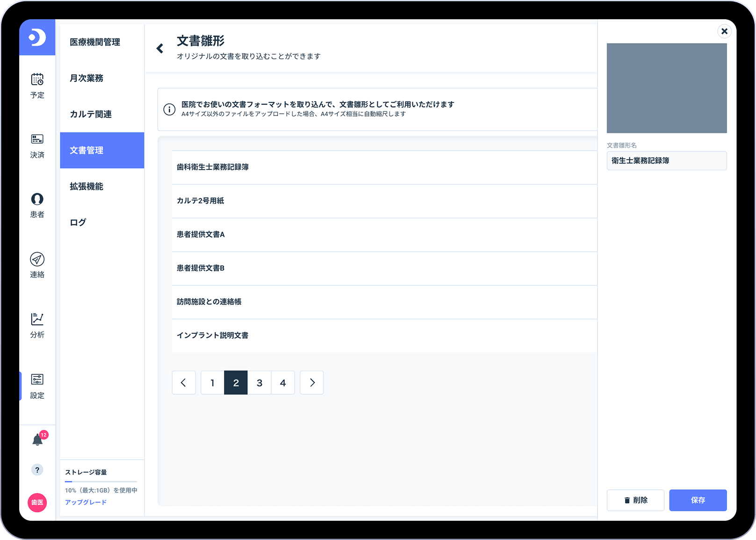Open the 医療機関管理 menu item

coord(95,42)
